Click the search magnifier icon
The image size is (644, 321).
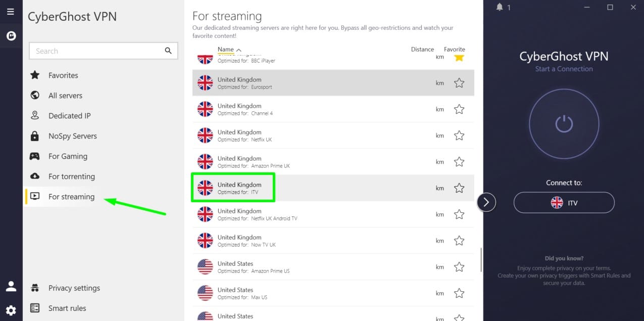coord(168,51)
